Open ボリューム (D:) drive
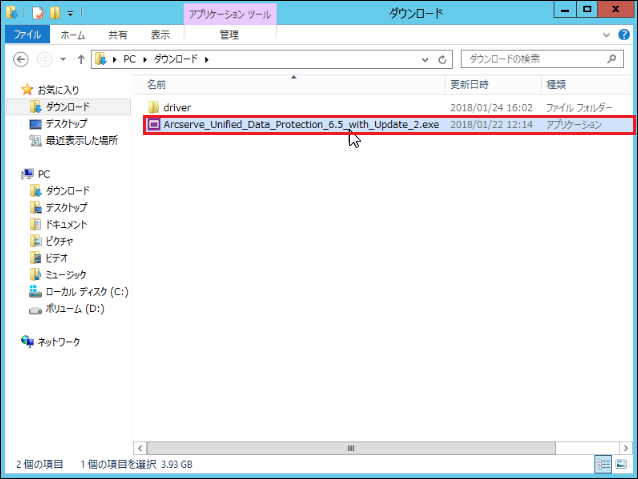638x479 pixels. click(x=75, y=309)
